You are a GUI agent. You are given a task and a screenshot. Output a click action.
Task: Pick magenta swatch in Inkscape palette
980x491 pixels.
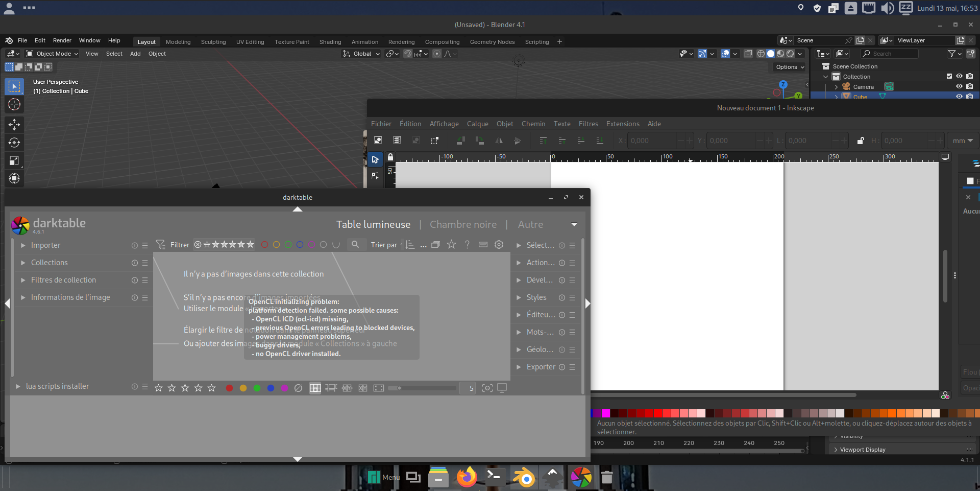606,413
